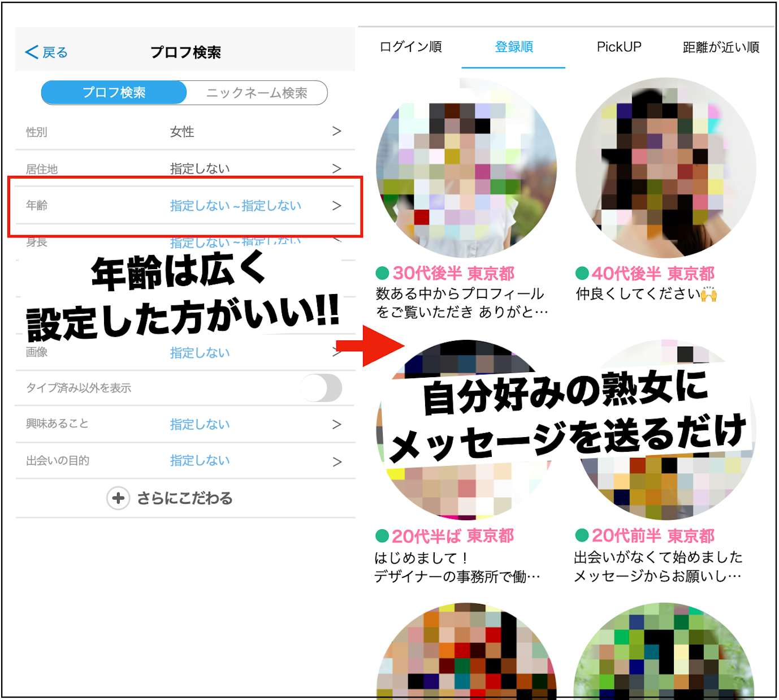Expand the 居住地 setting chevron
The image size is (779, 700).
coord(336,168)
